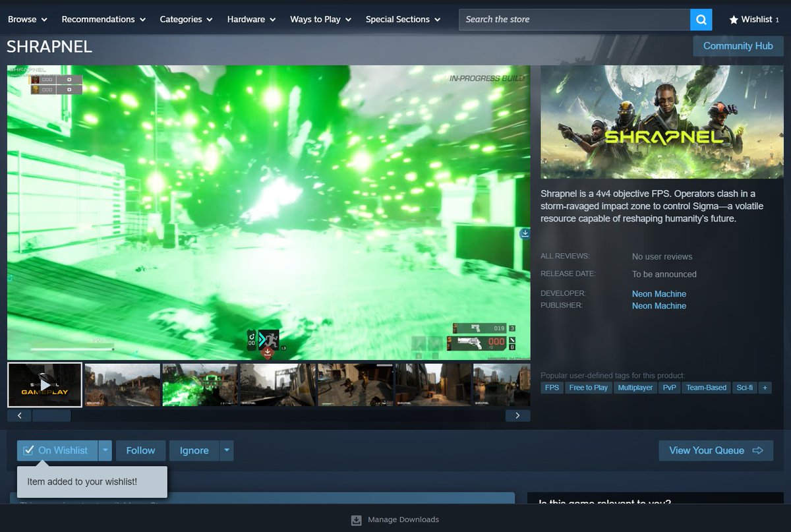
Task: Play the Shrapnel gameplay video thumbnail
Action: point(45,385)
